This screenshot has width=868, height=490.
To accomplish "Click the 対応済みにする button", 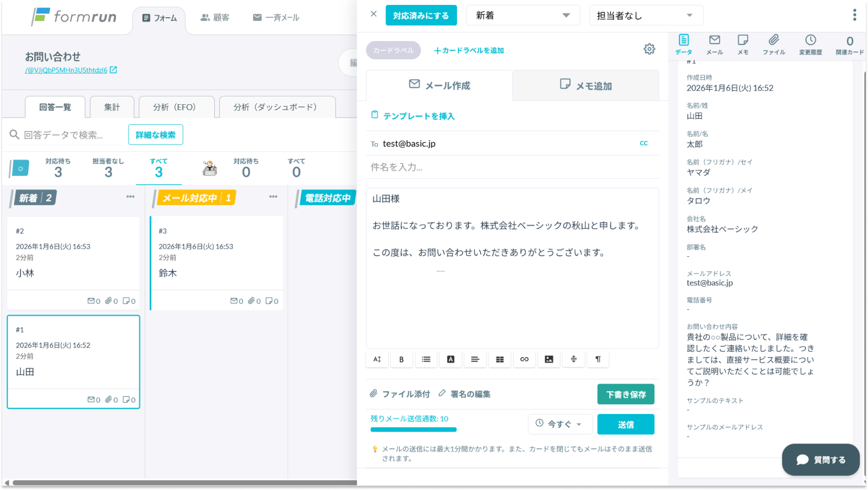I will (x=421, y=16).
